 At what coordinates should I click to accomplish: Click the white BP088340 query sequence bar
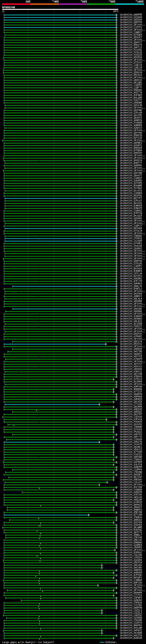(x=60, y=10)
